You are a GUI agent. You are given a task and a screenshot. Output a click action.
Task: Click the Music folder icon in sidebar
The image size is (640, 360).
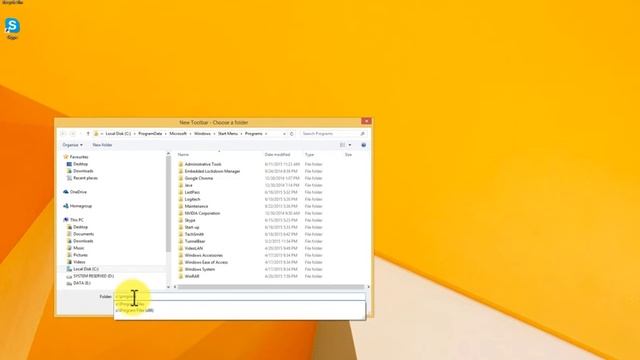click(x=69, y=248)
